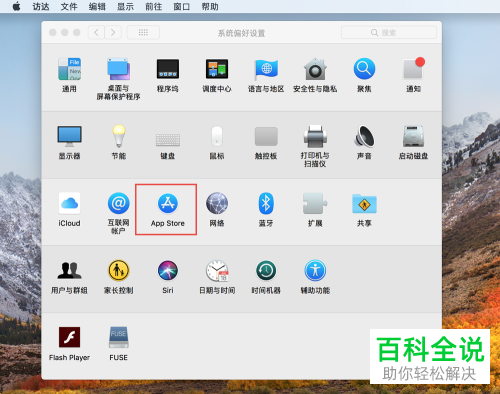
Task: Open Date & Time (日期与时间) preferences
Action: (x=217, y=277)
